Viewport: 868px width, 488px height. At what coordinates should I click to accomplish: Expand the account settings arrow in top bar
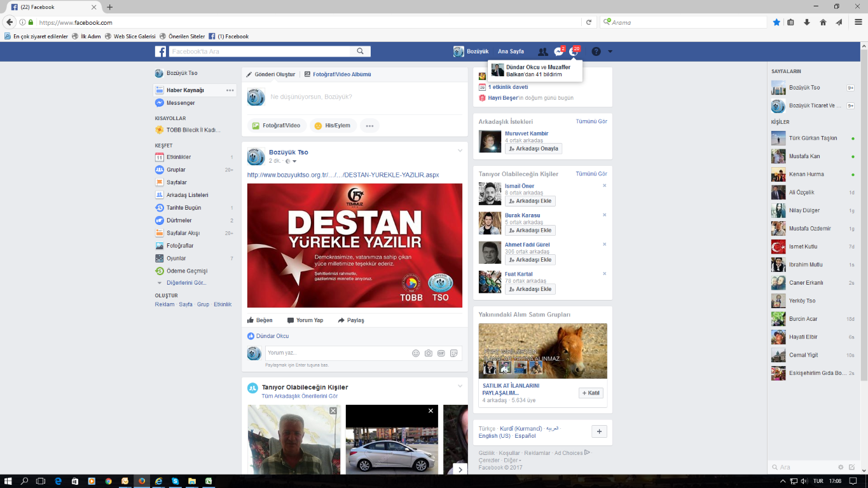610,51
